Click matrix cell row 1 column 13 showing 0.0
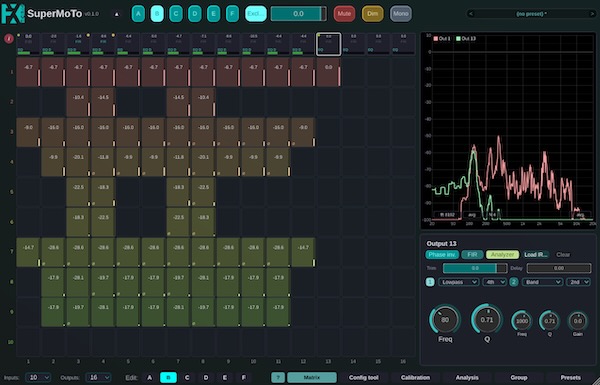 (x=328, y=72)
